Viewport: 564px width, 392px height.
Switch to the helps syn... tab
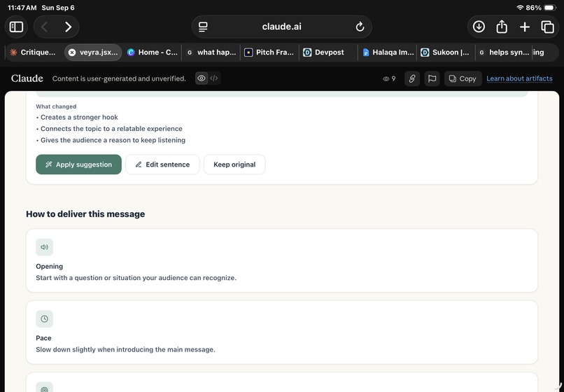coord(505,52)
